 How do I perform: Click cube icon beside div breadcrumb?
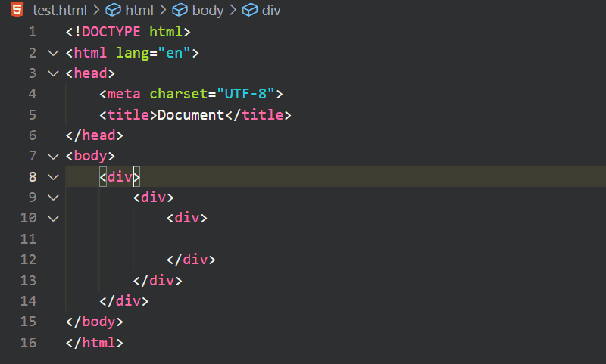(250, 10)
